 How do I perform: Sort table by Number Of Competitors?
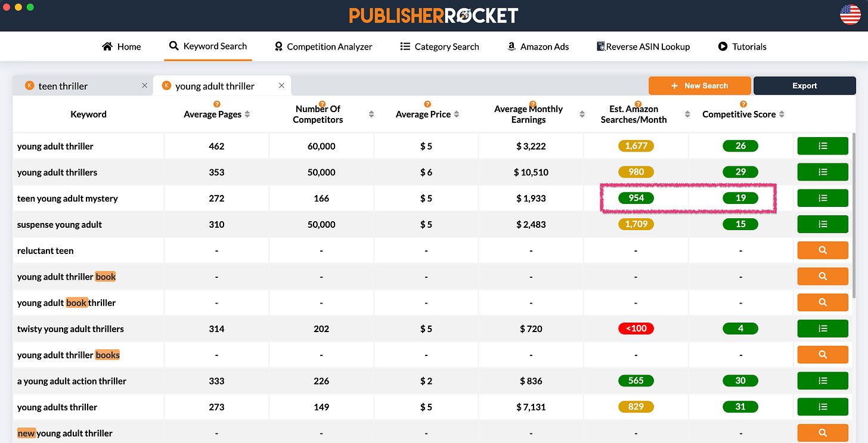(x=371, y=114)
